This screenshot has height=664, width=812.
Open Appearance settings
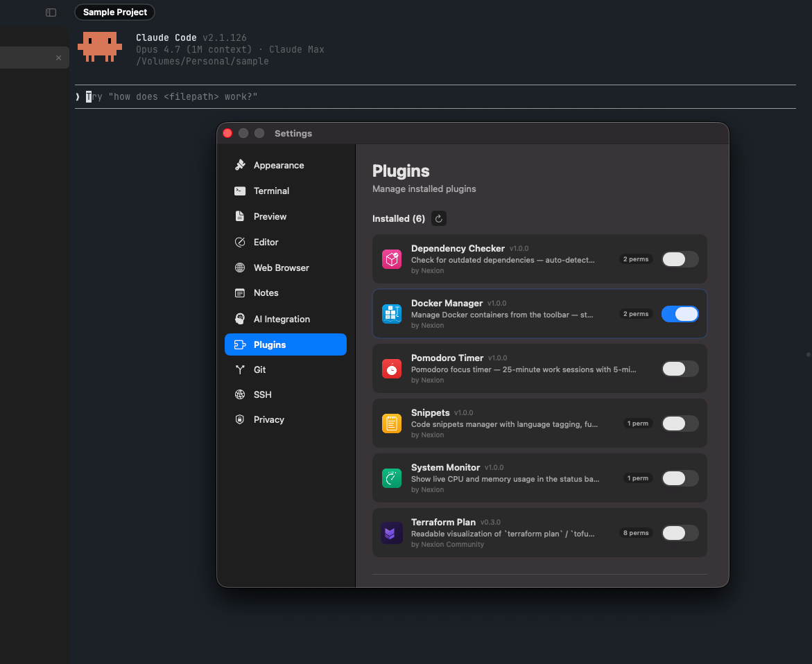point(285,166)
